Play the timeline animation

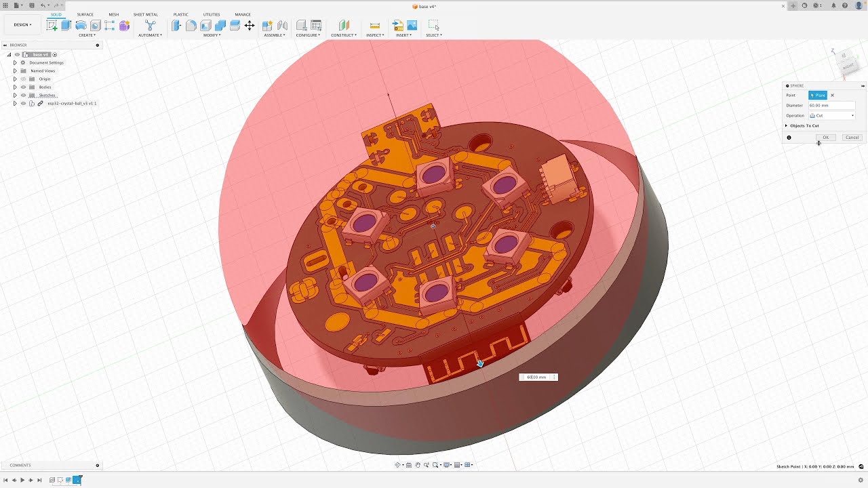(x=22, y=480)
